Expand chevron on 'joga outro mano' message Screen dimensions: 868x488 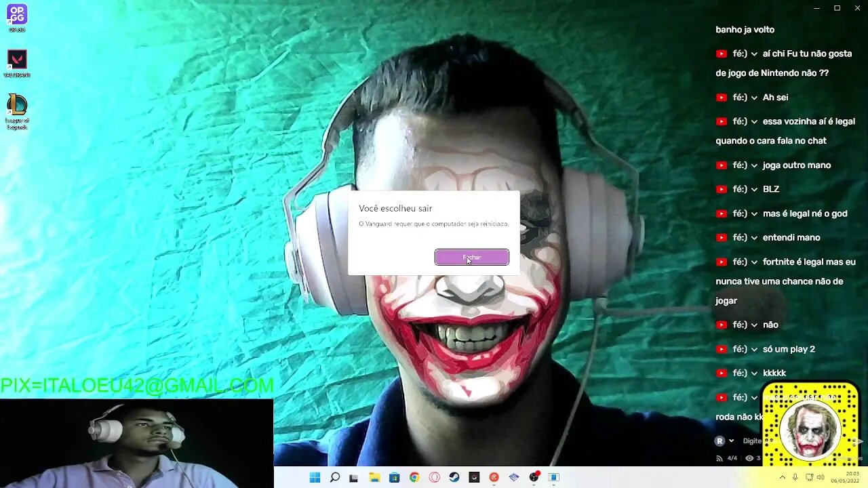click(x=754, y=165)
